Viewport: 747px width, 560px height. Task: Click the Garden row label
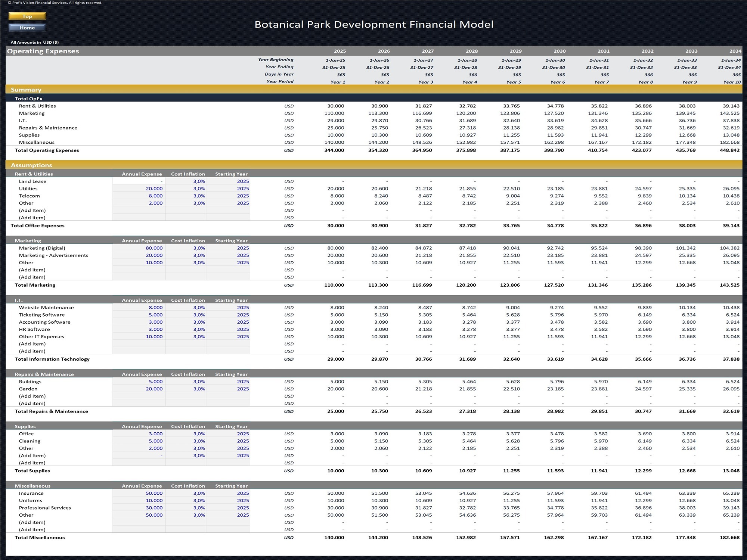(x=28, y=389)
